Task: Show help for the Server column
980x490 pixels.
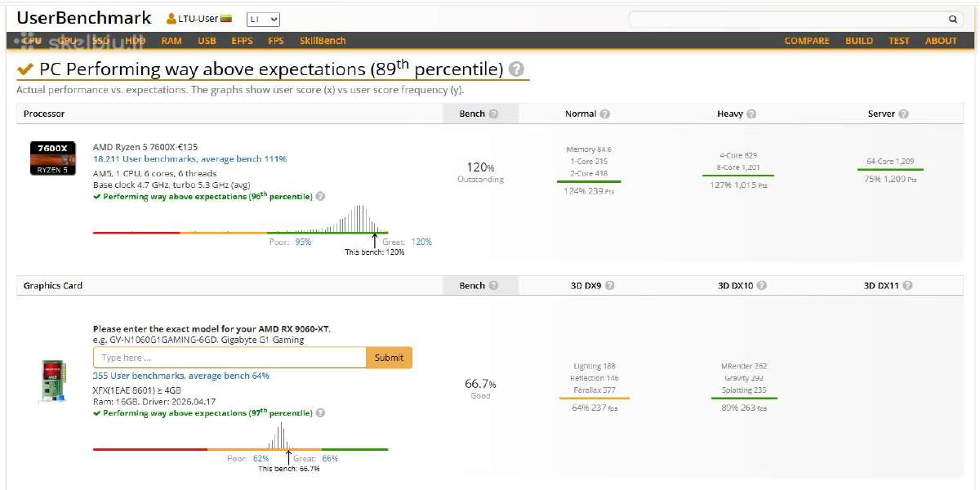Action: [x=904, y=114]
